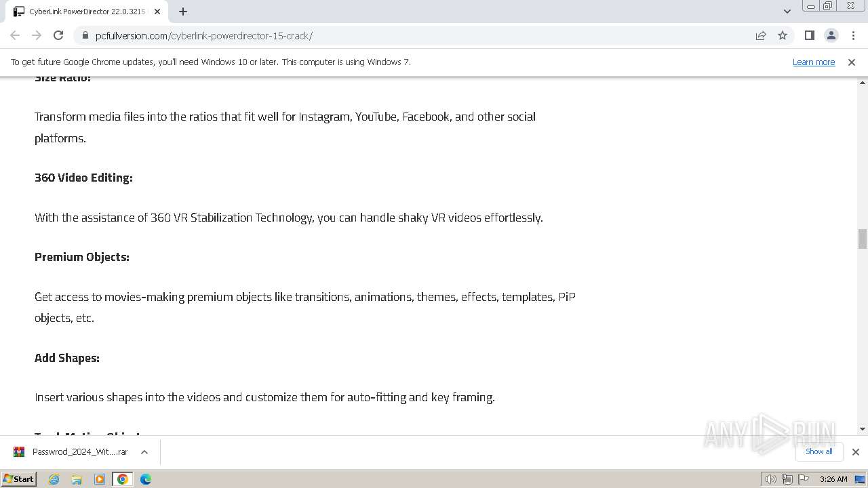The width and height of the screenshot is (868, 488).
Task: Click the Show desktop tray icon
Action: [860, 479]
